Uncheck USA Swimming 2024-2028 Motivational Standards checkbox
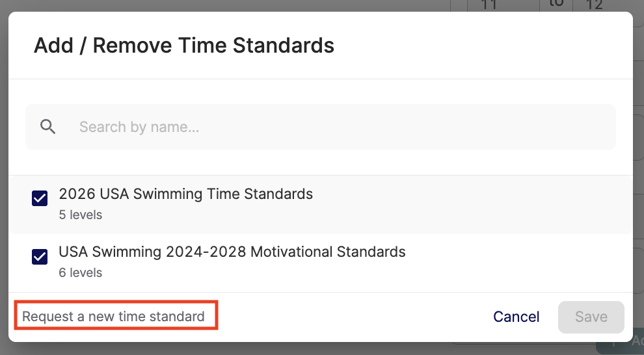This screenshot has height=355, width=644. click(40, 256)
